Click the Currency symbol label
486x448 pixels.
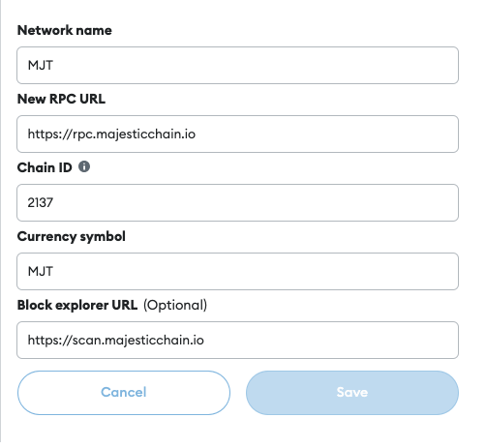pos(72,236)
